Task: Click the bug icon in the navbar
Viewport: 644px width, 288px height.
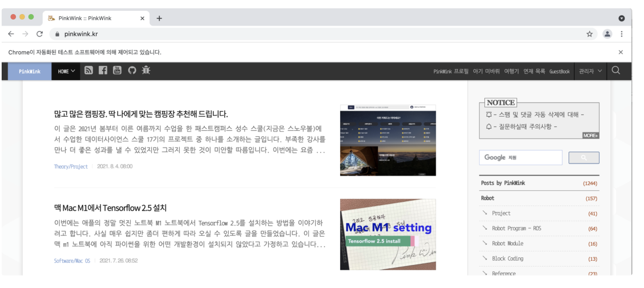Action: point(146,70)
